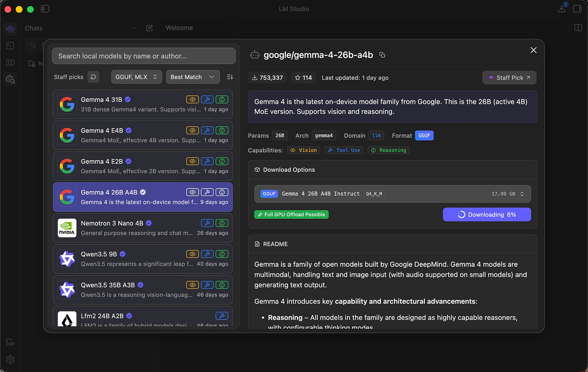Focus the Search local models input field
Image resolution: width=588 pixels, height=372 pixels.
pyautogui.click(x=144, y=56)
